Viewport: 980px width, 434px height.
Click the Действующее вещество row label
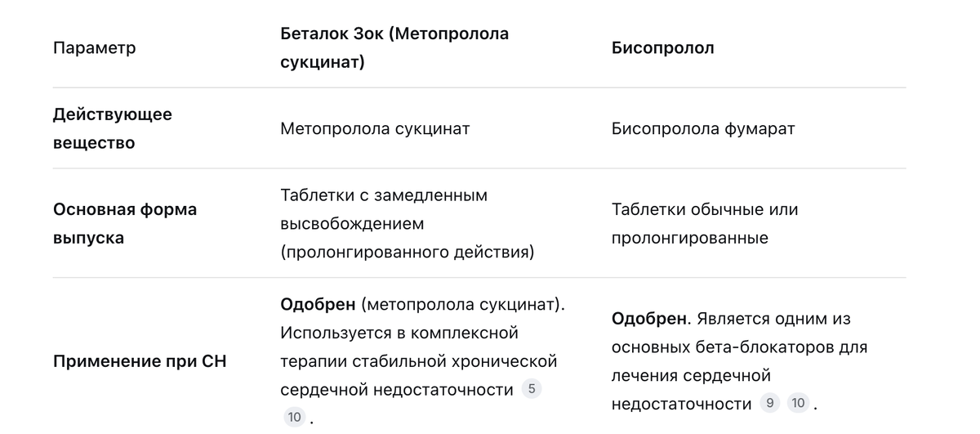(x=112, y=128)
